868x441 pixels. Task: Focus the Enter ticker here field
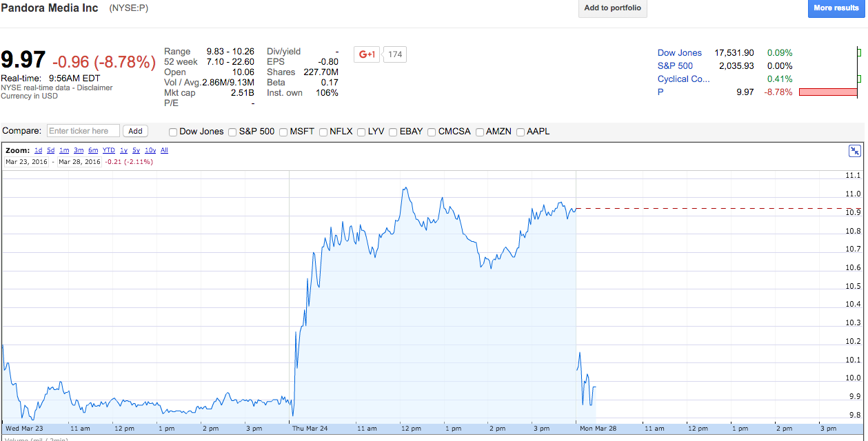83,131
